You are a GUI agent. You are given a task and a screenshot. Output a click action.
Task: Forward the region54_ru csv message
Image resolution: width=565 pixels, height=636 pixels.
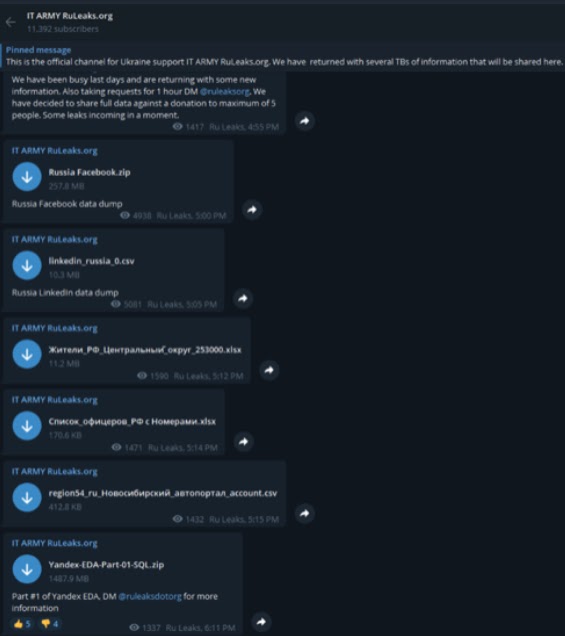pos(305,514)
